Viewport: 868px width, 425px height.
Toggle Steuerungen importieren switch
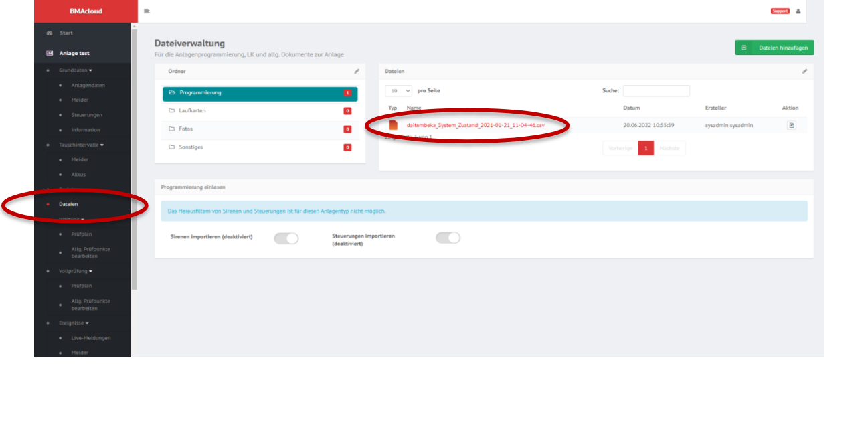tap(448, 238)
